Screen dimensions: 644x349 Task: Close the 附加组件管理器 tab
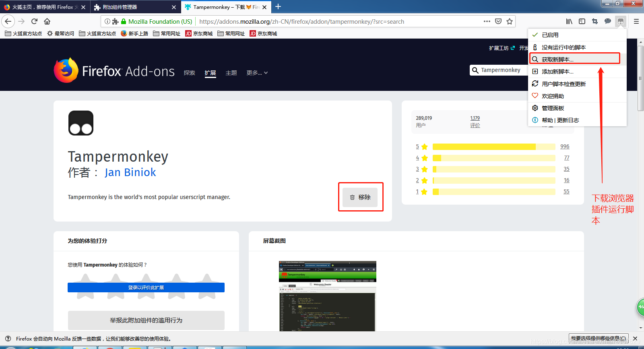coord(174,7)
